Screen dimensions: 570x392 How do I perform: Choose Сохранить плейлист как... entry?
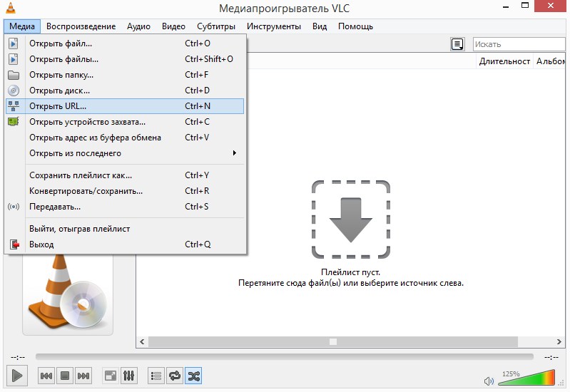point(125,175)
